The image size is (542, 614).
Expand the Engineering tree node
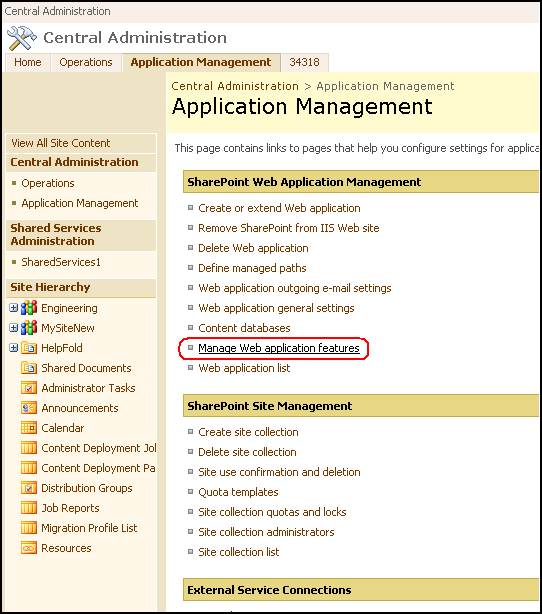pyautogui.click(x=14, y=308)
